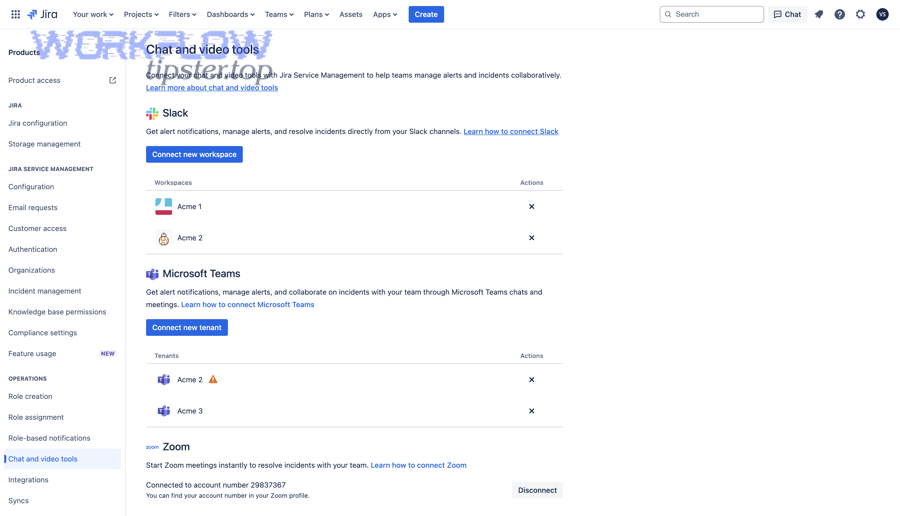Open Storage management in sidebar

44,144
